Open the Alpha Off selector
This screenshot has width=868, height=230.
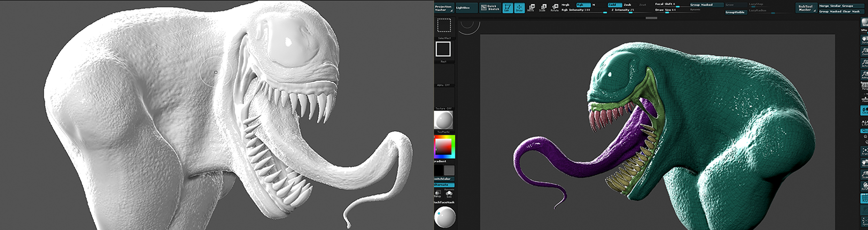click(443, 74)
